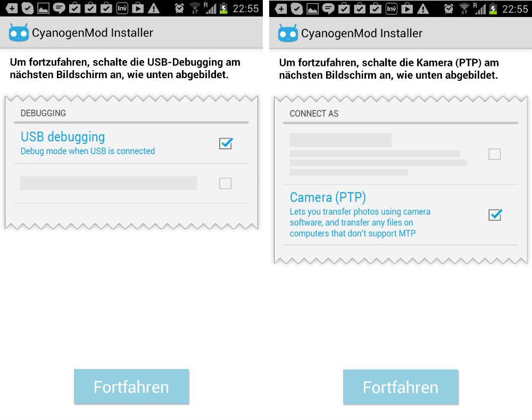The width and height of the screenshot is (532, 420).
Task: Check the empty box below USB debugging
Action: pyautogui.click(x=225, y=183)
